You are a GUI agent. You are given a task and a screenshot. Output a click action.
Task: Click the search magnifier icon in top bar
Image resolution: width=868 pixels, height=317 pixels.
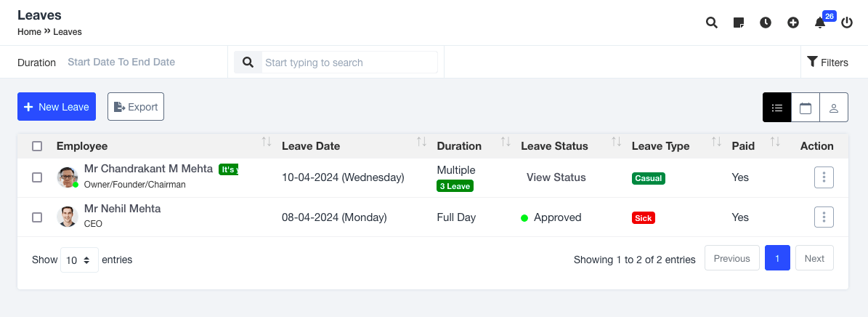coord(712,23)
